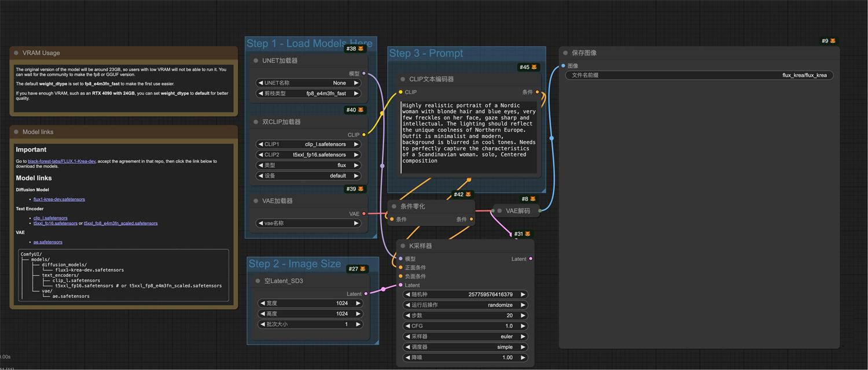Screen dimensions: 868x370
Task: Increase 批次大小 using its right arrow
Action: point(358,324)
